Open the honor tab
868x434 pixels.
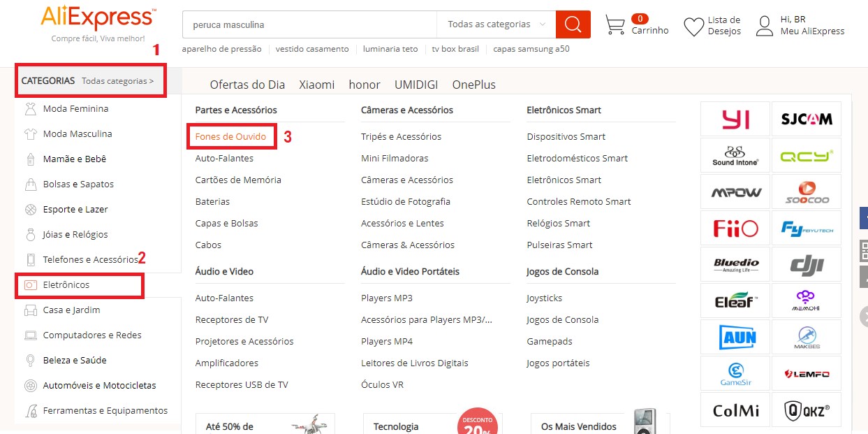[x=365, y=85]
